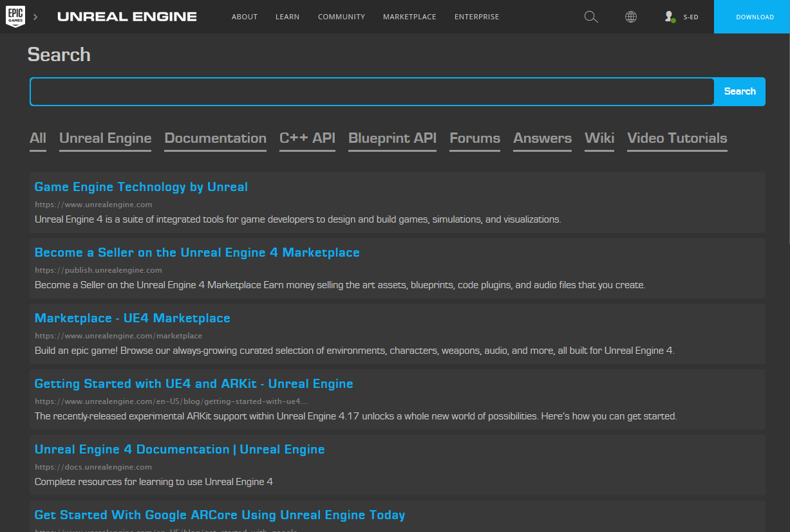The height and width of the screenshot is (532, 790).
Task: Click the https://www.unrealengine.com URL text
Action: tap(93, 205)
